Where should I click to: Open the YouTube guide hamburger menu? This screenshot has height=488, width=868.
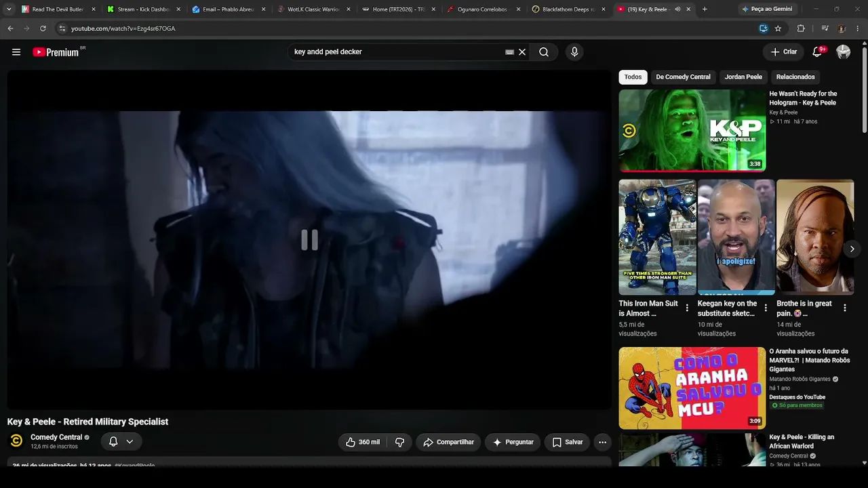coord(16,52)
